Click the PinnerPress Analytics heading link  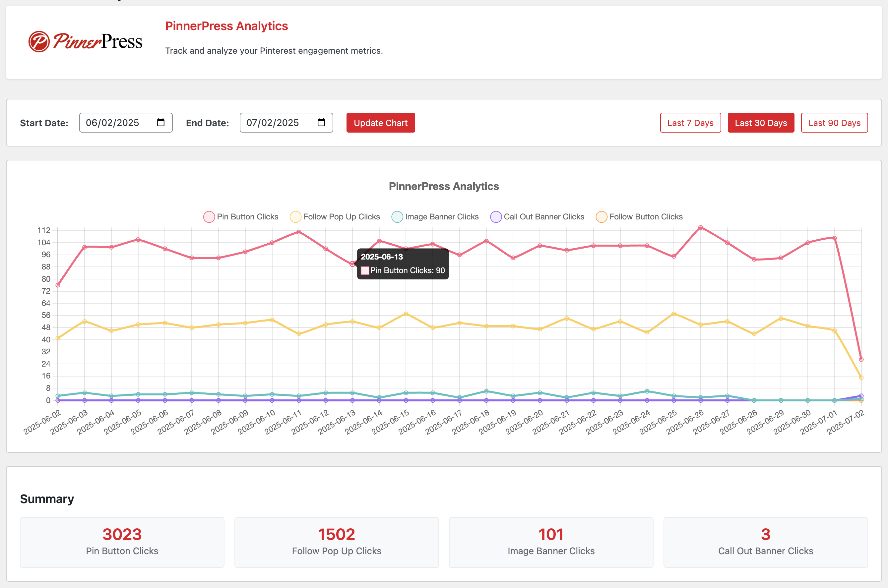(226, 26)
